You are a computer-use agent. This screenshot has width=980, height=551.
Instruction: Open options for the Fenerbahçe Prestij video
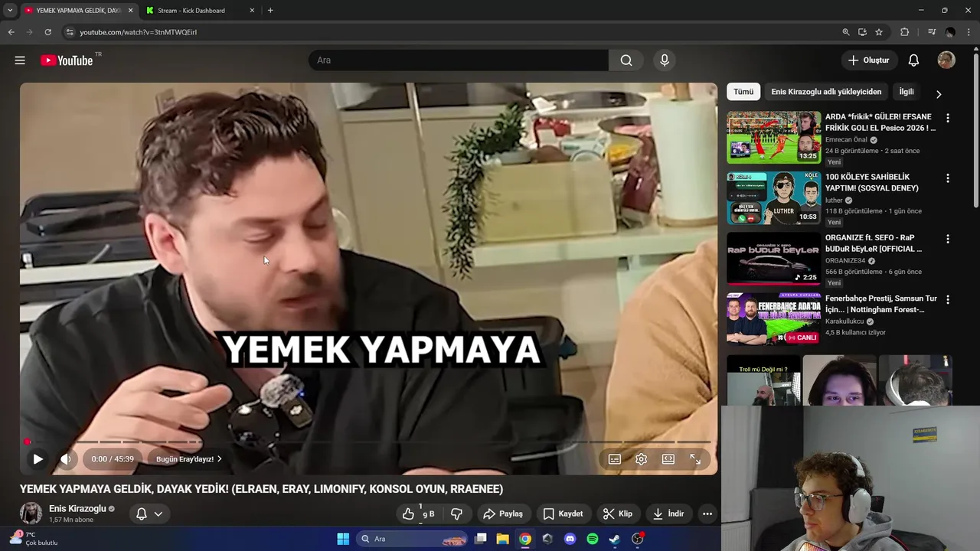[x=948, y=299]
